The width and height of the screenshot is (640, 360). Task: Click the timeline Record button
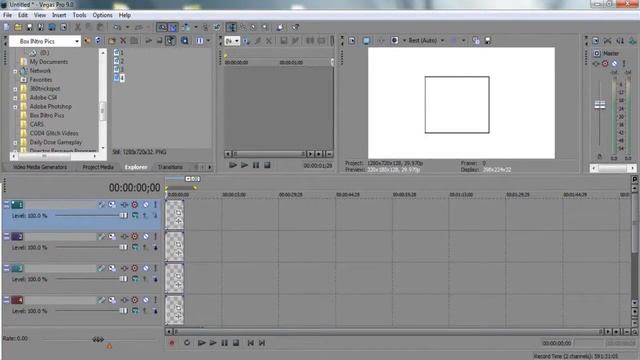pos(172,343)
